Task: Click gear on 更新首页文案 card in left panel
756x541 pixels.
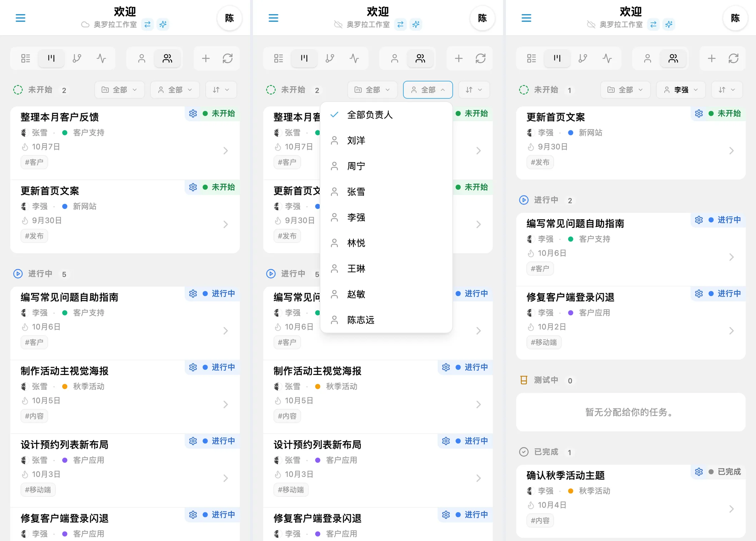Action: coord(193,187)
